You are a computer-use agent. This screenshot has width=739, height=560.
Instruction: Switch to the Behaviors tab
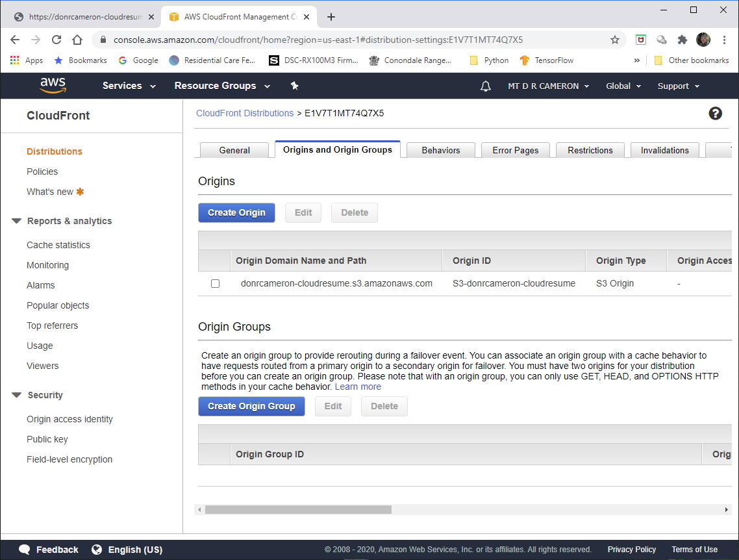pyautogui.click(x=441, y=150)
